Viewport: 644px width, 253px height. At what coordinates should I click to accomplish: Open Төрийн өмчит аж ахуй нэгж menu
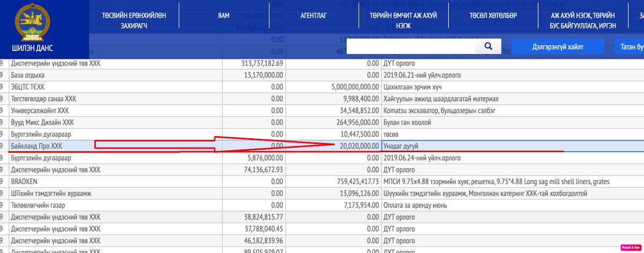[403, 20]
